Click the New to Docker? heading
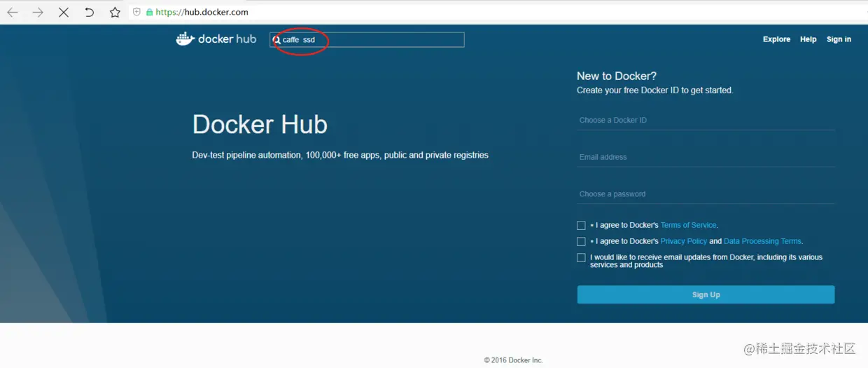The image size is (868, 368). [x=617, y=76]
